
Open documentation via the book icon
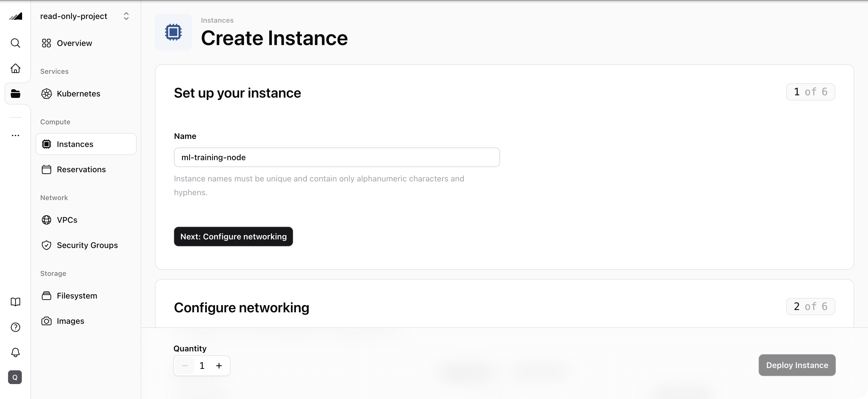[x=15, y=302]
